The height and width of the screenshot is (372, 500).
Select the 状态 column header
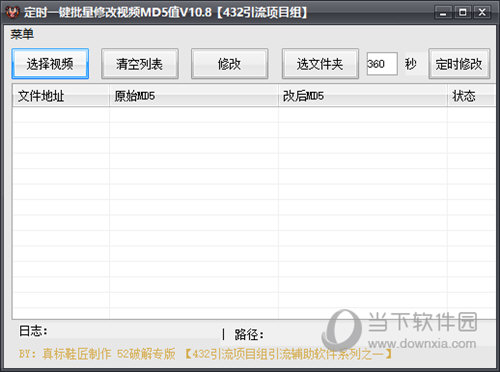coord(471,96)
